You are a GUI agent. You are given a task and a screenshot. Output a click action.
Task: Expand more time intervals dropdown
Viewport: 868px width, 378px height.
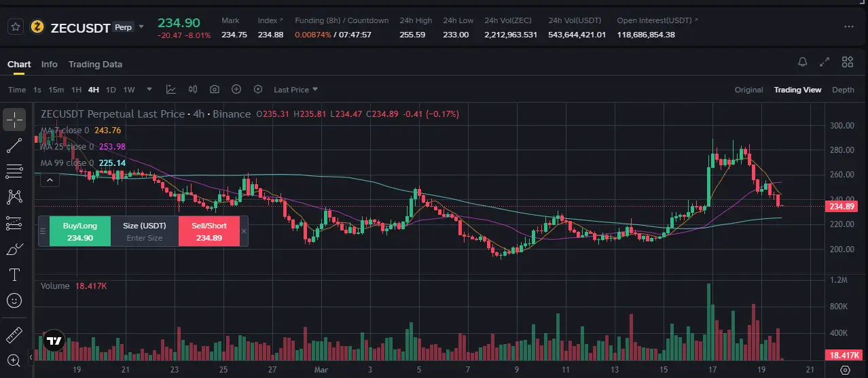click(149, 89)
